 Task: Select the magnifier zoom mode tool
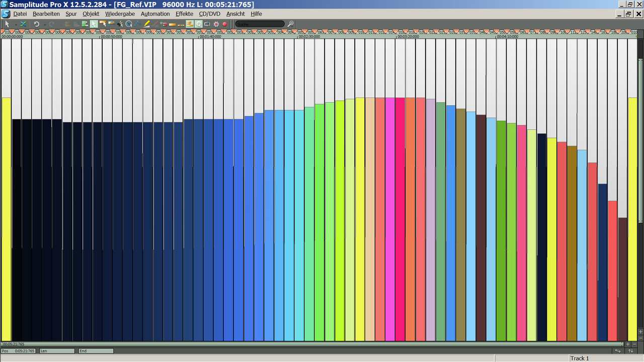tap(129, 24)
